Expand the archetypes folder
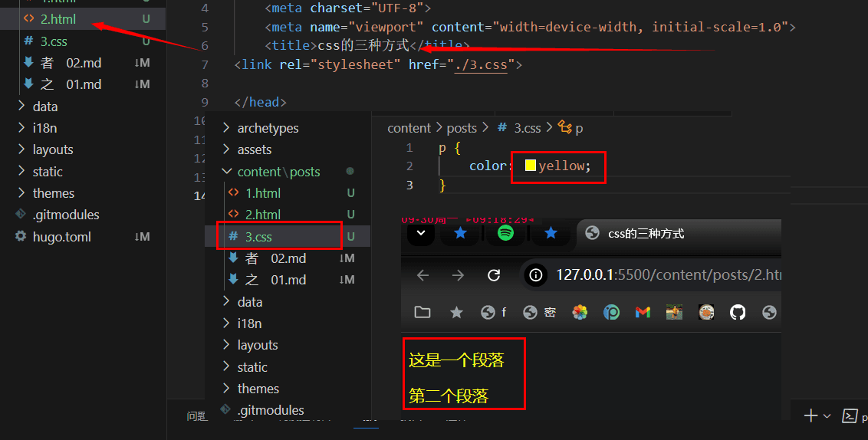This screenshot has height=440, width=868. [x=268, y=128]
